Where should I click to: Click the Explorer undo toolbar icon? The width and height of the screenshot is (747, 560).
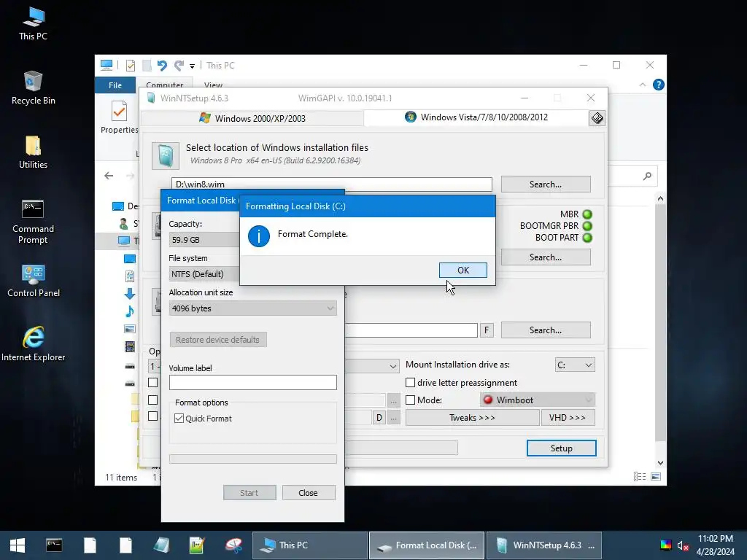point(163,65)
